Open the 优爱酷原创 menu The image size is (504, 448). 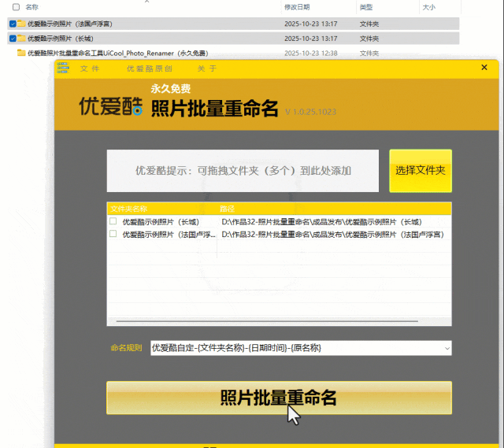coord(150,68)
